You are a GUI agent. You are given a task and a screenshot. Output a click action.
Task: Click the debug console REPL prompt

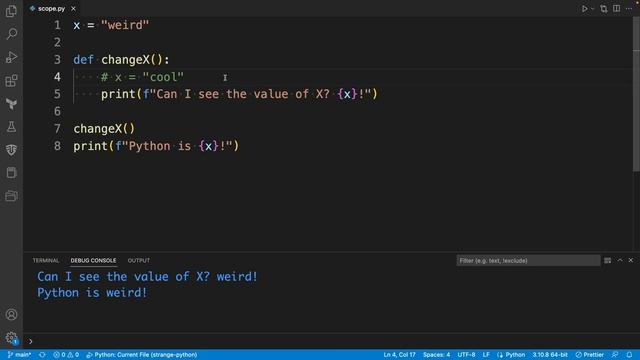pos(331,341)
